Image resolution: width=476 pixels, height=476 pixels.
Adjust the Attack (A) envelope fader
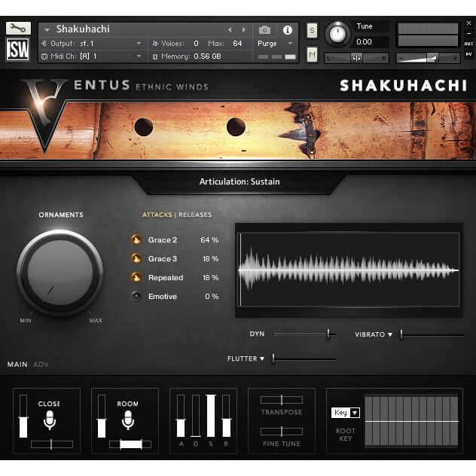181,416
